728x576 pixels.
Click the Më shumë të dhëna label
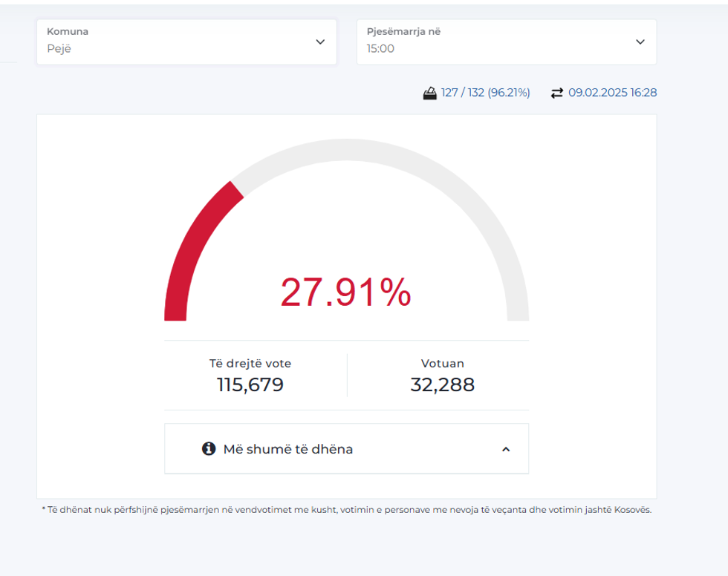point(287,449)
